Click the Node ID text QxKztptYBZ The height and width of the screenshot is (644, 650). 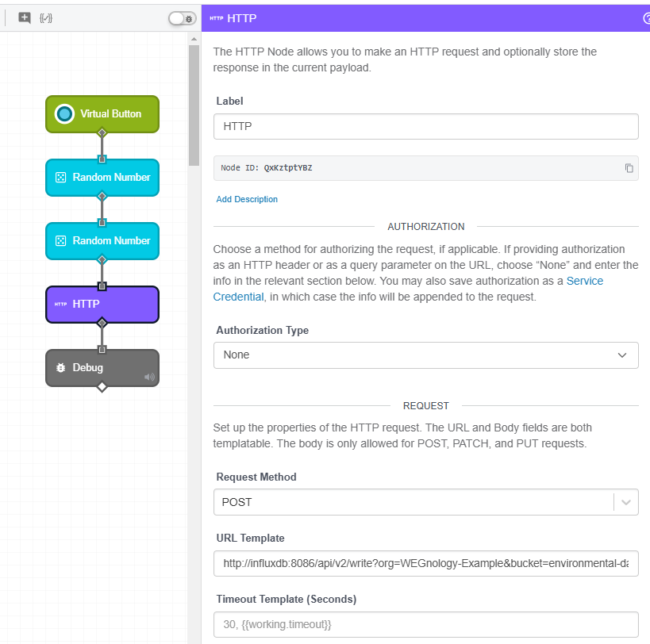(x=287, y=167)
